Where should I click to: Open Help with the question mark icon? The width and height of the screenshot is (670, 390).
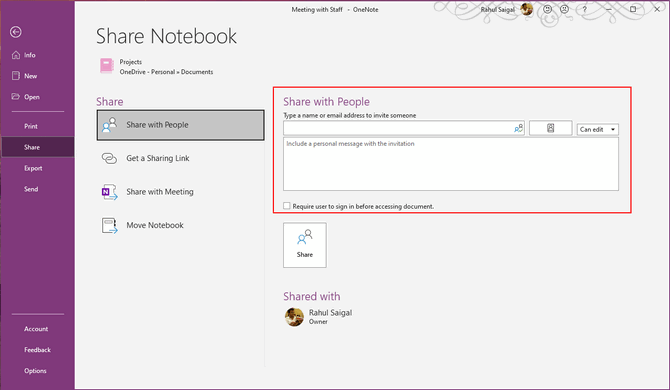(585, 9)
